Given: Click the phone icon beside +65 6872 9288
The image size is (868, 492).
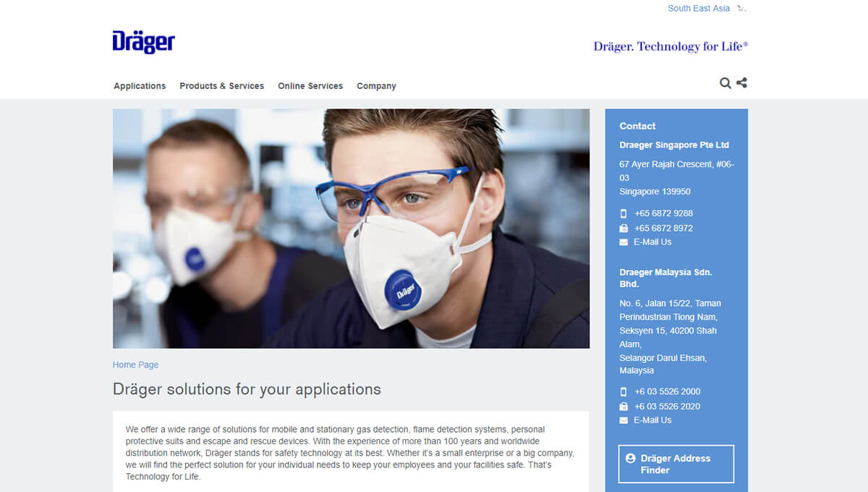Looking at the screenshot, I should 624,213.
